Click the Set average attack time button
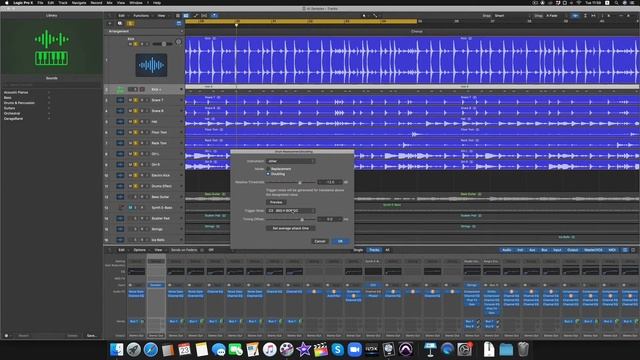 point(290,228)
